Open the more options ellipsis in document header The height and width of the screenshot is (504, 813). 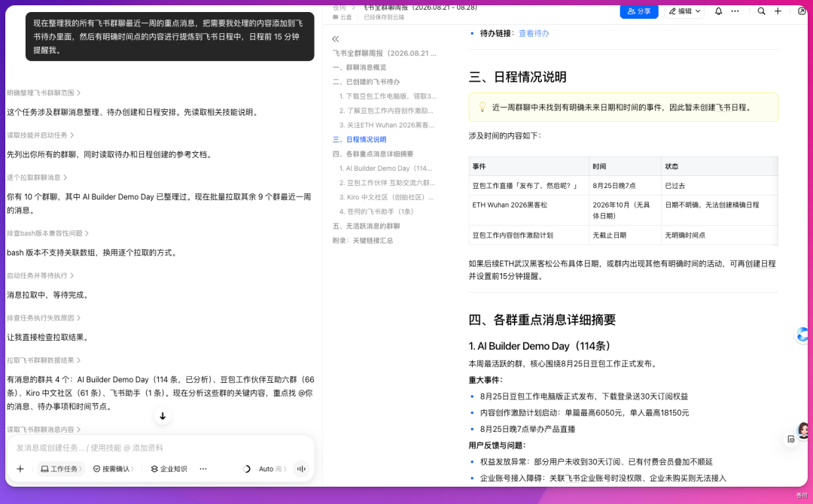(735, 11)
